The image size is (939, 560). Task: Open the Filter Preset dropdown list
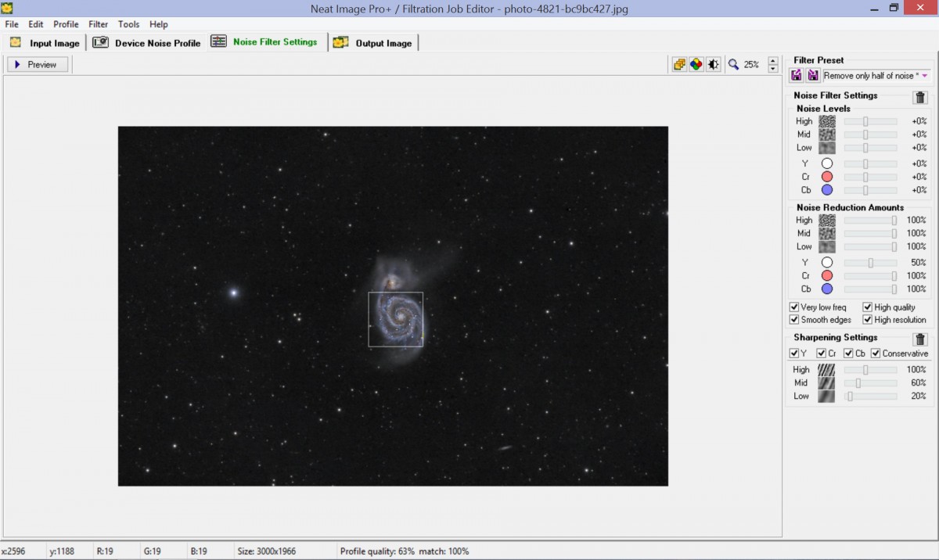point(925,76)
